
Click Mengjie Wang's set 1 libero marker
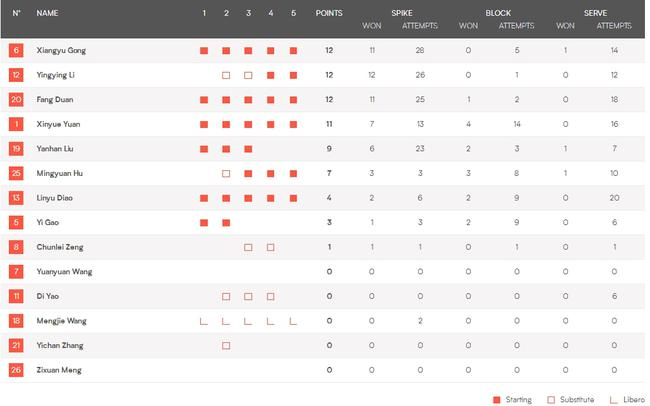pyautogui.click(x=204, y=321)
